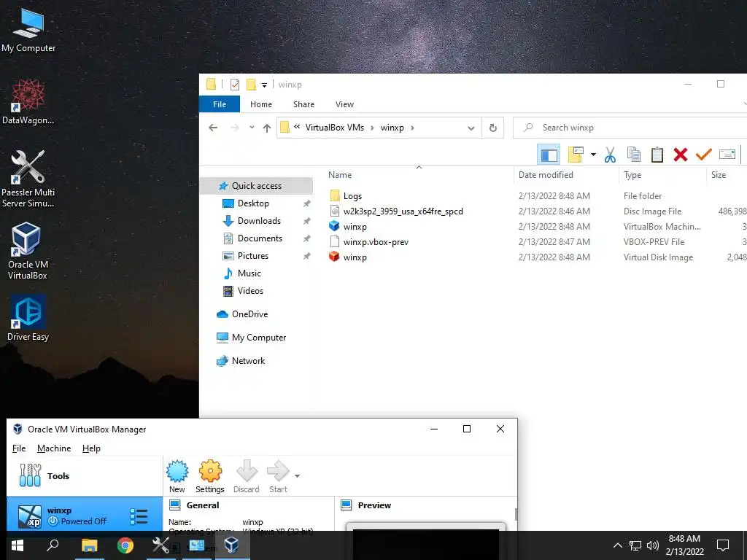Select winxp.vbox-prev file
Viewport: 747px width, 560px height.
(x=376, y=242)
